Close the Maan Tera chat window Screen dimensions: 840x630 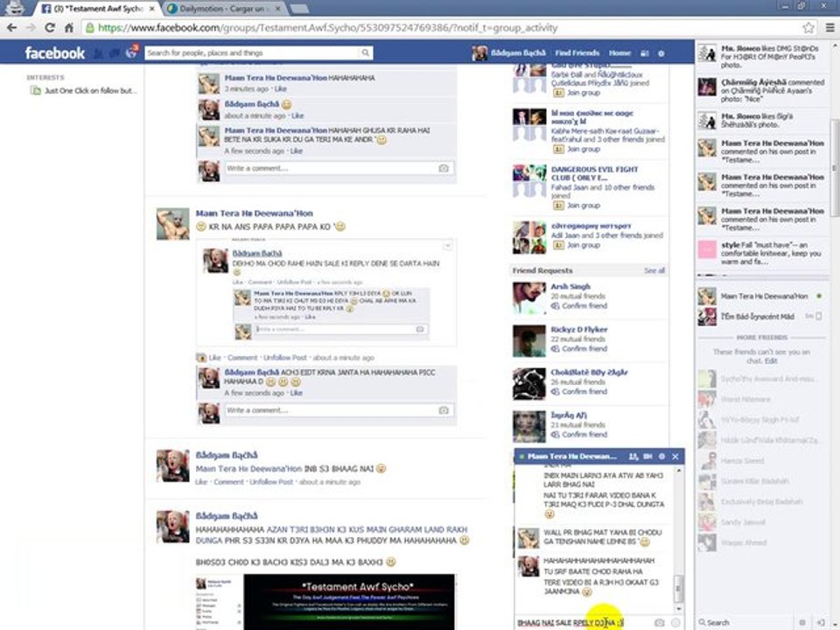point(675,457)
